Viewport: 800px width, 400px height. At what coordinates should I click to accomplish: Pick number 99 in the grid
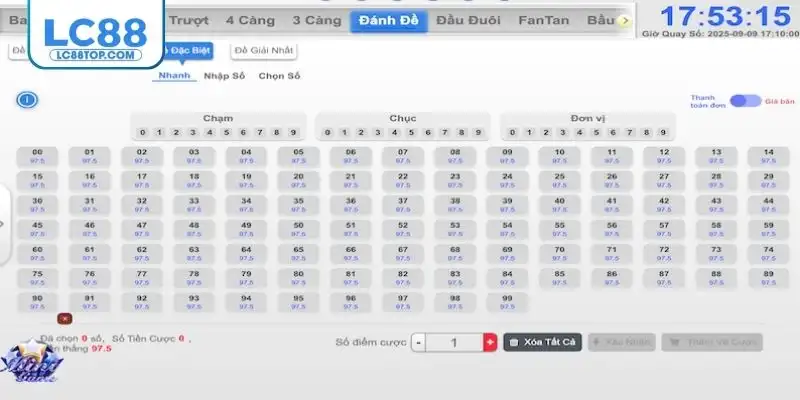507,301
